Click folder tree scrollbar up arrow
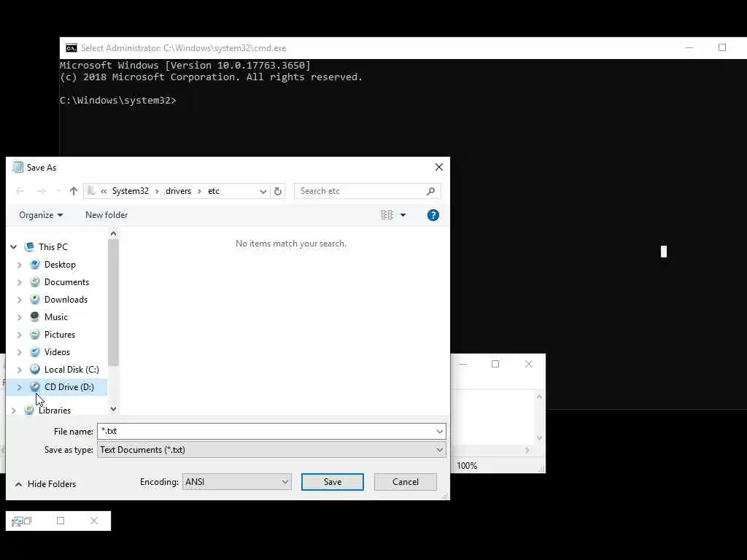 pyautogui.click(x=113, y=233)
